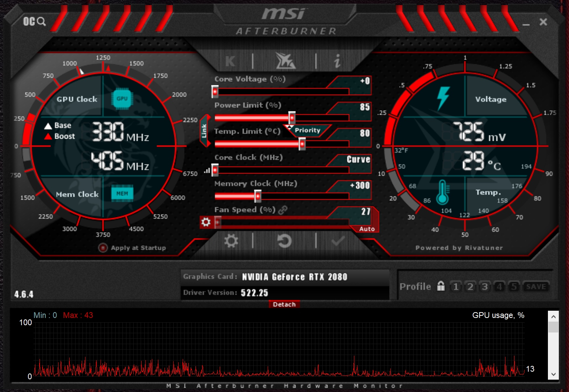569x392 pixels.
Task: Click the 725 mV voltage readout
Action: coord(479,131)
